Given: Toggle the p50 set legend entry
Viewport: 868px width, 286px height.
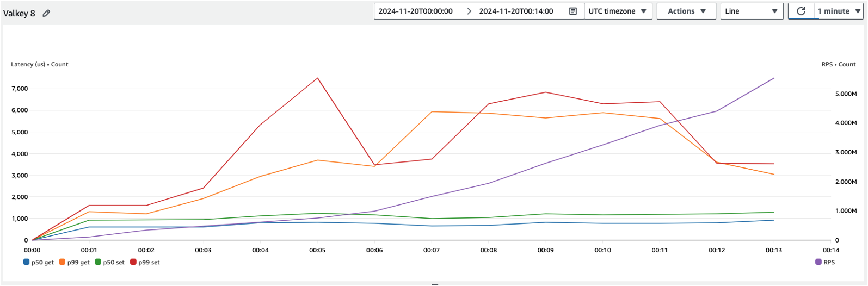Looking at the screenshot, I should [110, 263].
